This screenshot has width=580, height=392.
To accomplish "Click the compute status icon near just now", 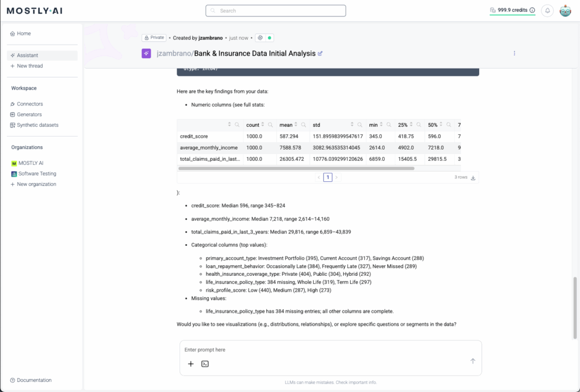I will (x=261, y=38).
